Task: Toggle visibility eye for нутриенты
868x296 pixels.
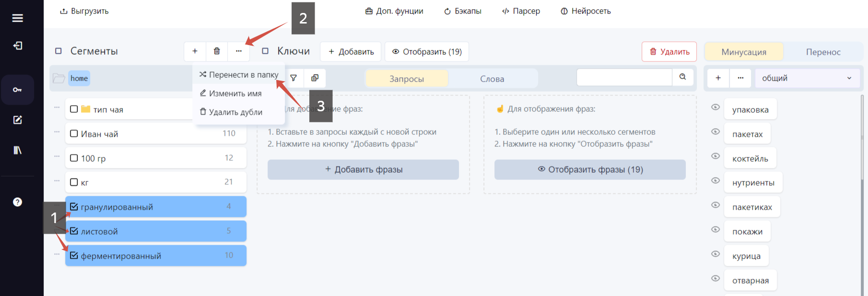Action: click(716, 180)
